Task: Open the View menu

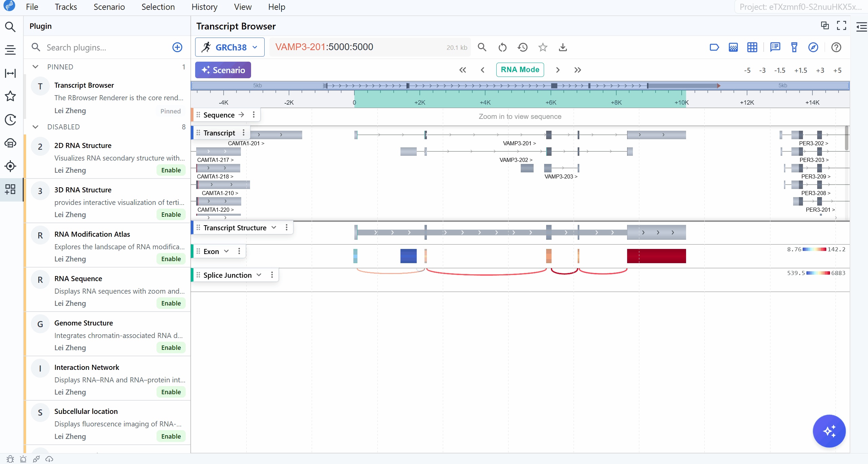Action: [x=243, y=7]
